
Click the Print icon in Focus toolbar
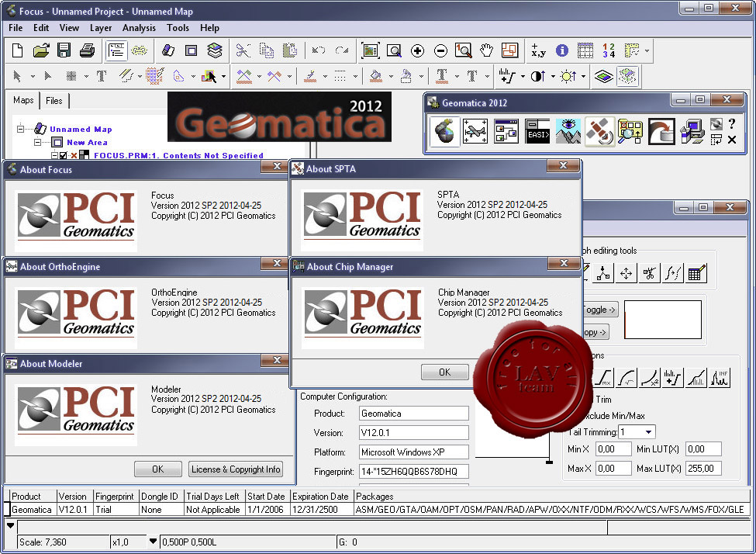point(88,50)
